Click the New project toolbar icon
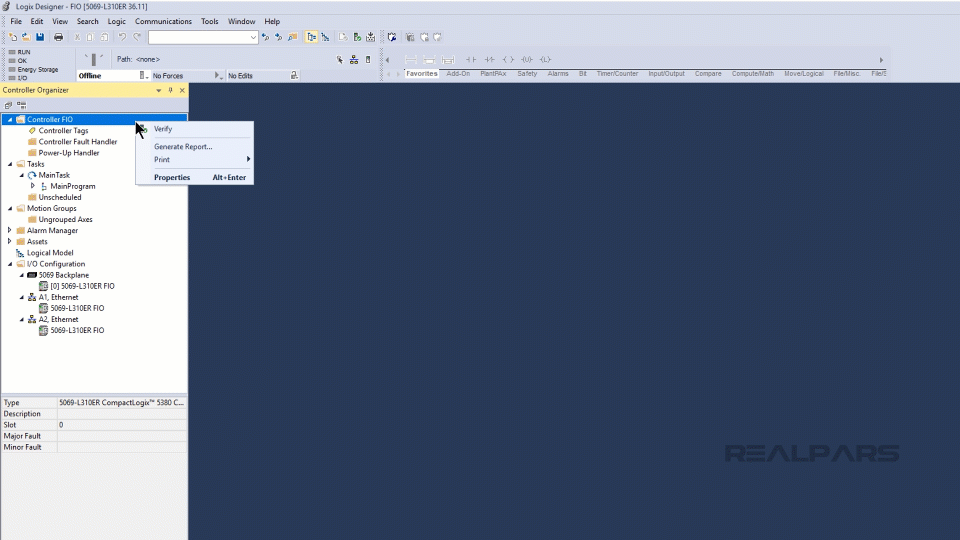The width and height of the screenshot is (960, 540). [x=12, y=37]
